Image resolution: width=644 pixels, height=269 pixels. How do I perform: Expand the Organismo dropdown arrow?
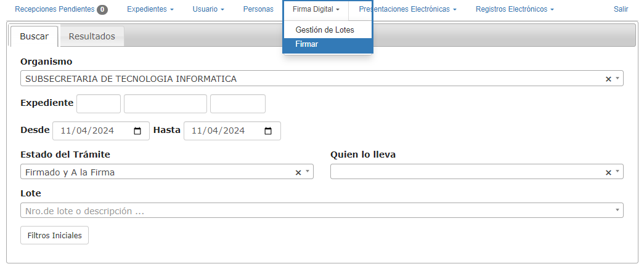(x=618, y=79)
